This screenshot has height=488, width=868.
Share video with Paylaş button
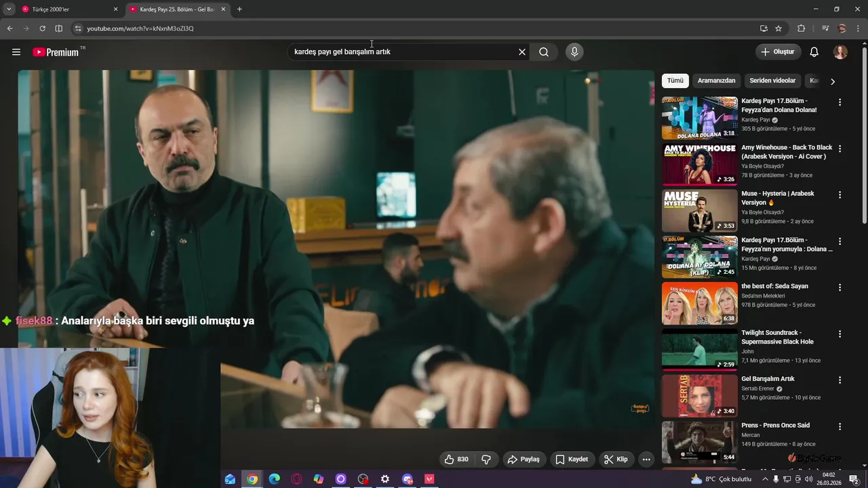click(524, 459)
